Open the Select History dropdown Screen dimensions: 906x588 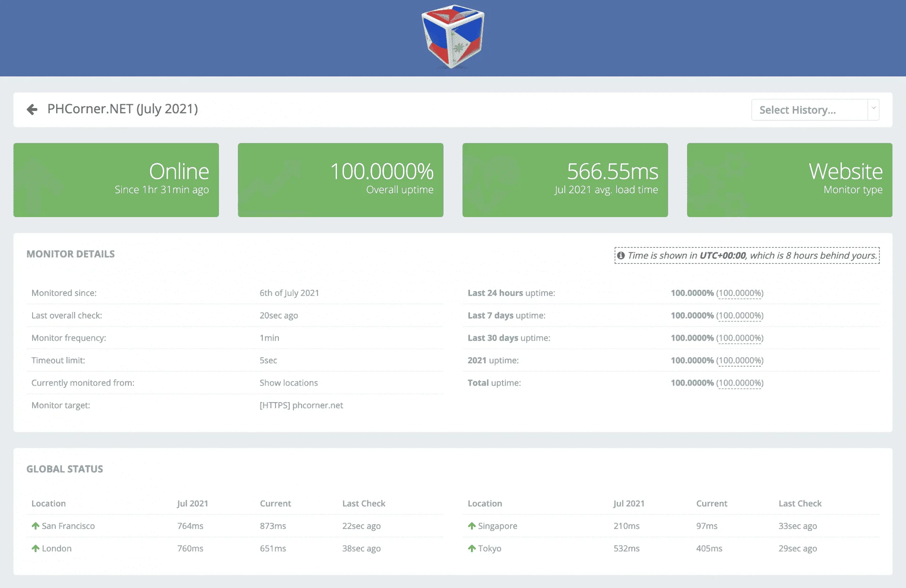point(815,110)
